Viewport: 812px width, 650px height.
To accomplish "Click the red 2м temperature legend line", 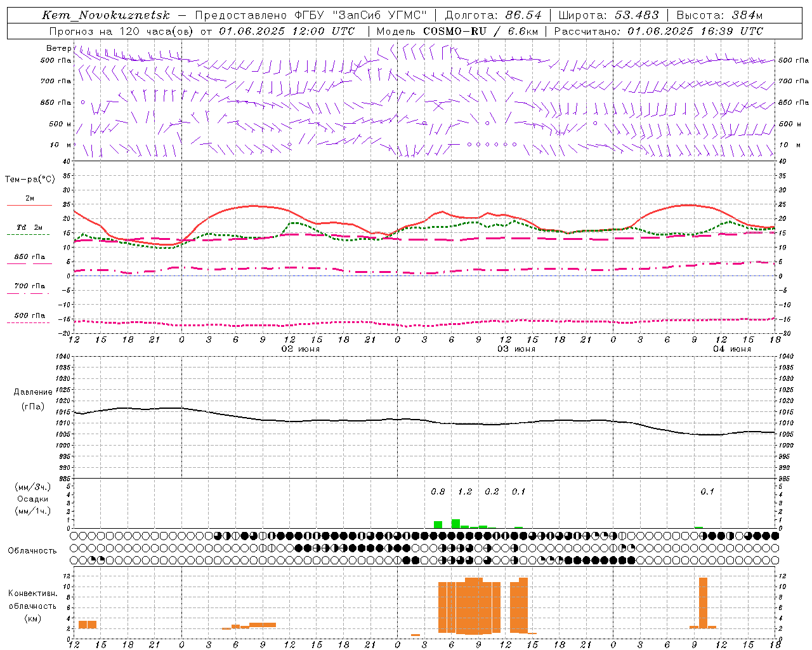I will pyautogui.click(x=29, y=206).
